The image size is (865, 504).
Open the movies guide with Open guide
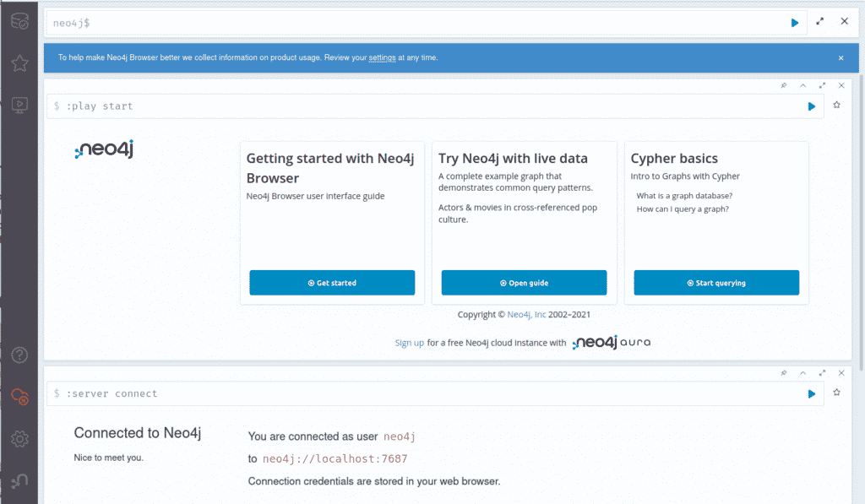pos(524,282)
